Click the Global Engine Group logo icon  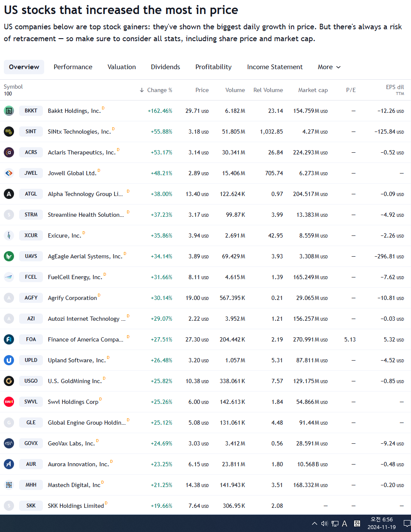pos(9,423)
